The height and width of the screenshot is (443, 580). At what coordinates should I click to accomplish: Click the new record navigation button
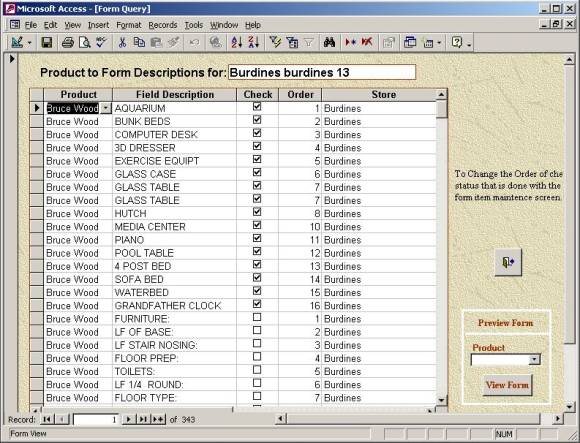click(x=158, y=419)
